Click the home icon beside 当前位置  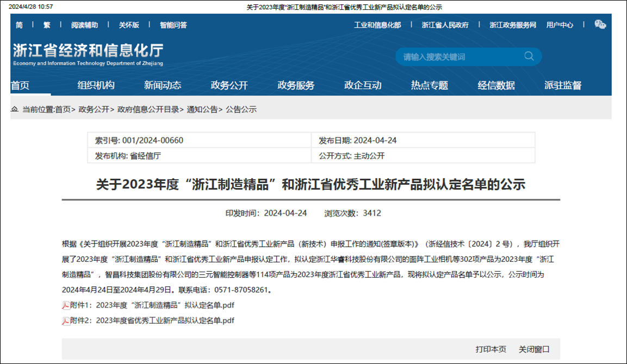click(x=15, y=110)
